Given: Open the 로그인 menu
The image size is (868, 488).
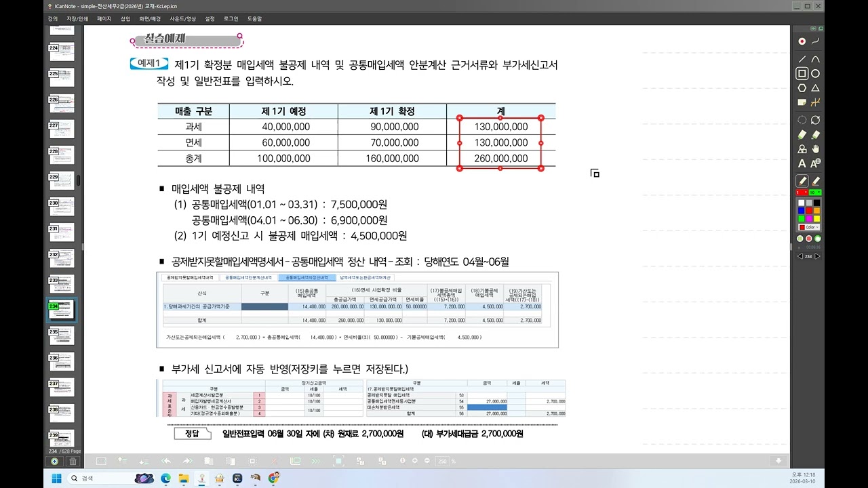Looking at the screenshot, I should point(231,19).
